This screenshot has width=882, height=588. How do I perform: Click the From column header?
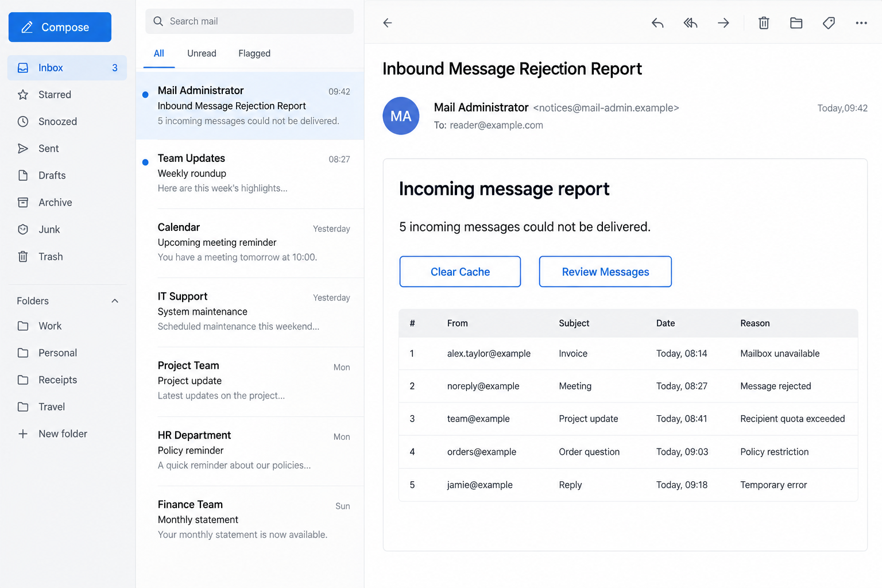coord(457,323)
